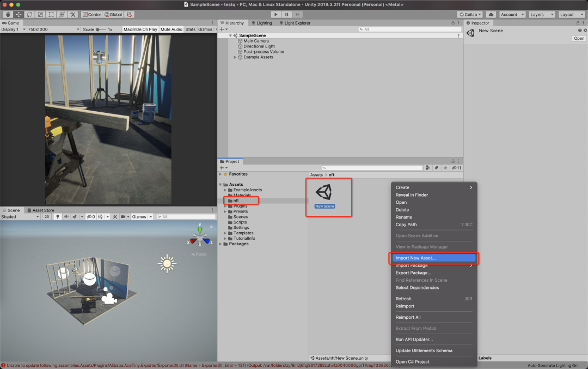Toggle grid snapping icon in toolbar

(x=130, y=15)
